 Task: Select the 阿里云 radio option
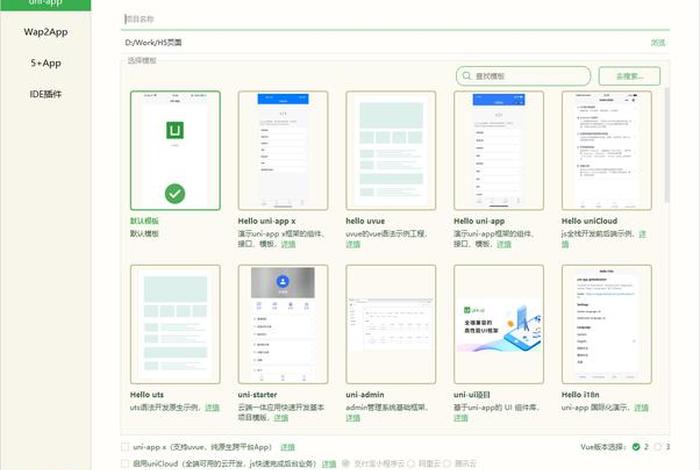coord(411,464)
